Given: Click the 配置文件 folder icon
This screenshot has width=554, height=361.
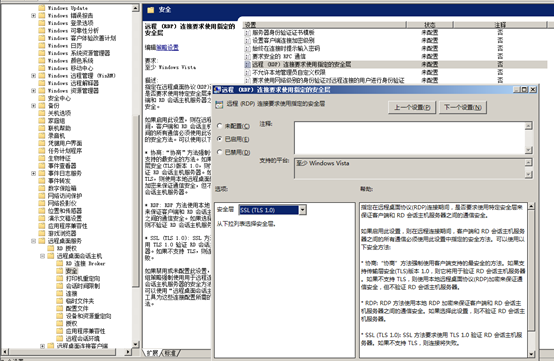Looking at the screenshot, I should pos(60,308).
